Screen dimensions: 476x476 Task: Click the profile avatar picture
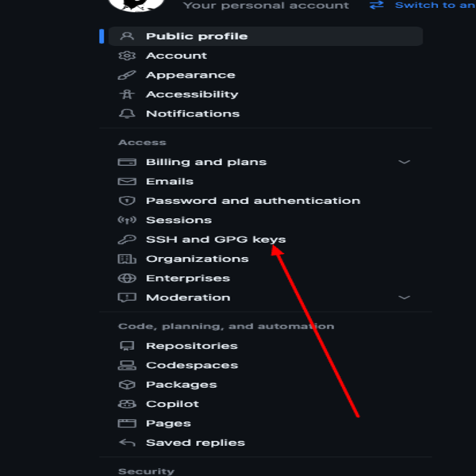click(136, 4)
